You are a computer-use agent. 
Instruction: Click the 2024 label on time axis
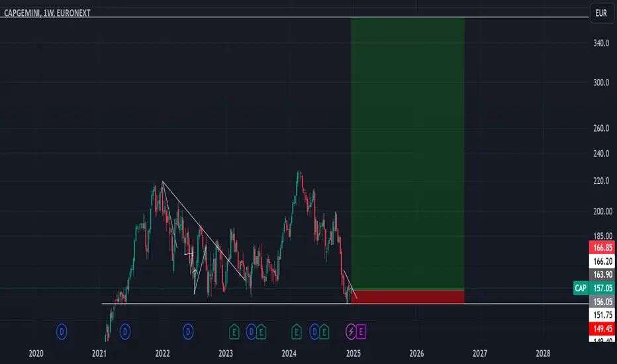click(x=289, y=353)
